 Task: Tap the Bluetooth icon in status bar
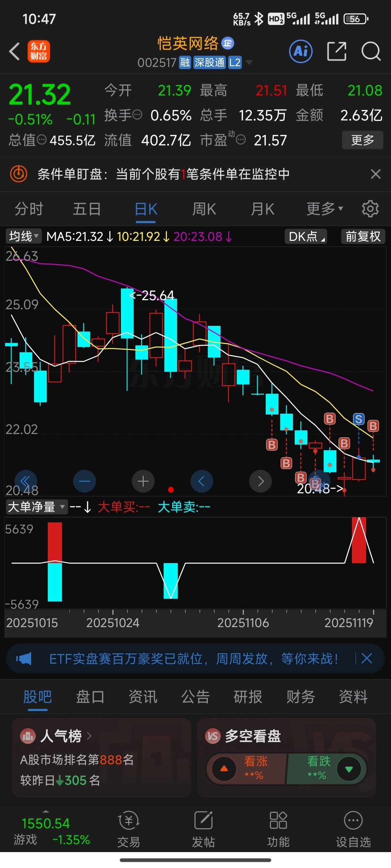pos(258,19)
